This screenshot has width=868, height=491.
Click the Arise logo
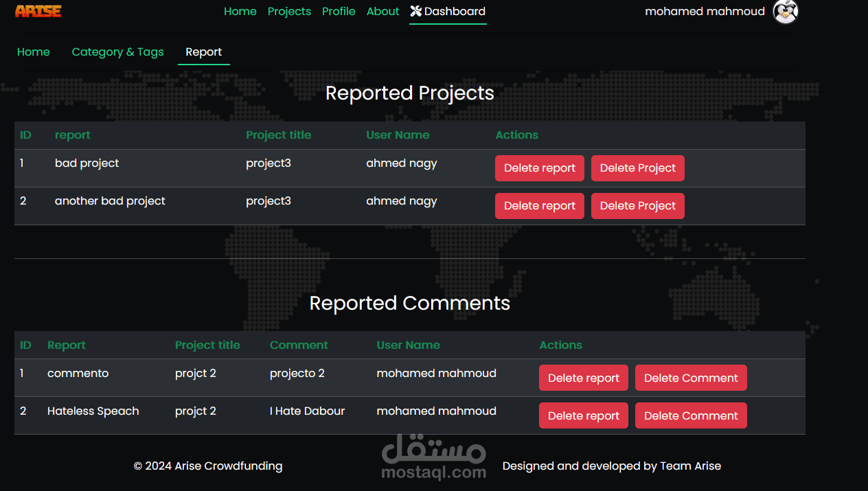click(38, 11)
